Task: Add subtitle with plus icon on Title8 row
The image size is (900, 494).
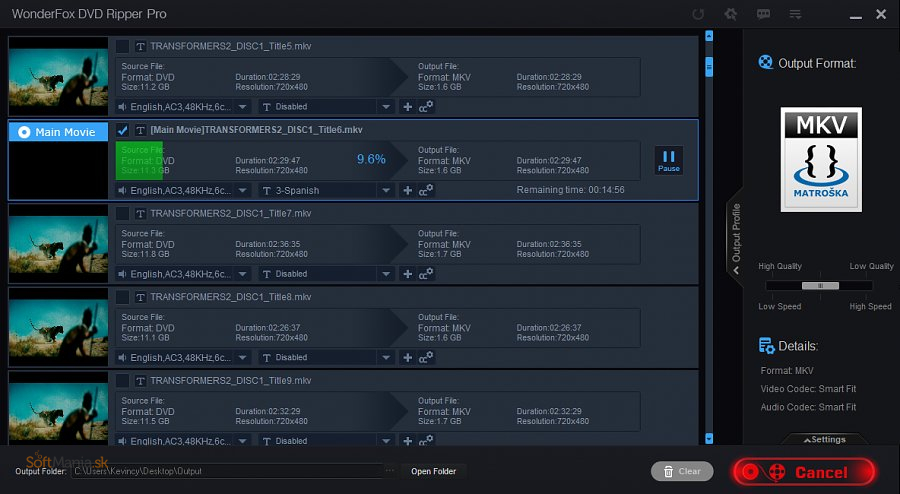Action: pyautogui.click(x=407, y=357)
